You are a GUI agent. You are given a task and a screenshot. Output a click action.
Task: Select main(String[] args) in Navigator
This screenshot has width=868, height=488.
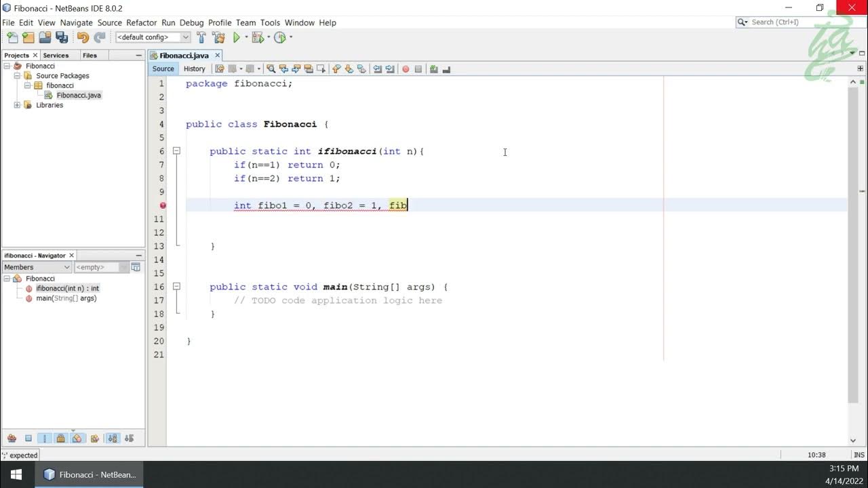[66, 298]
